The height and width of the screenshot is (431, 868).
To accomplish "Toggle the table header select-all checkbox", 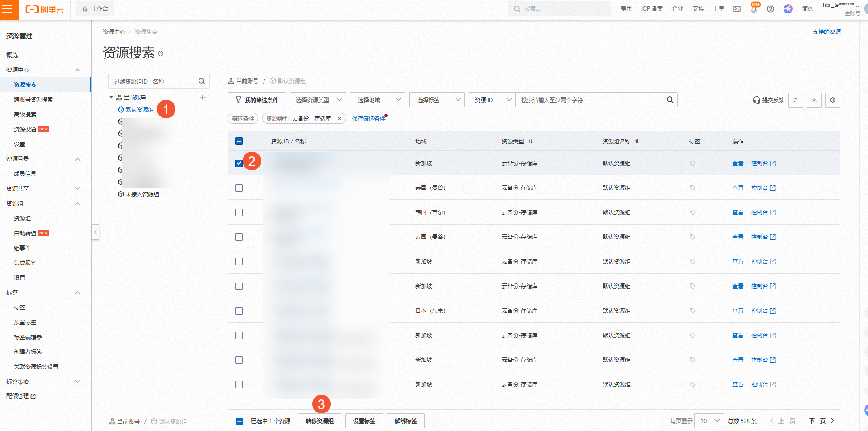I will pos(239,141).
